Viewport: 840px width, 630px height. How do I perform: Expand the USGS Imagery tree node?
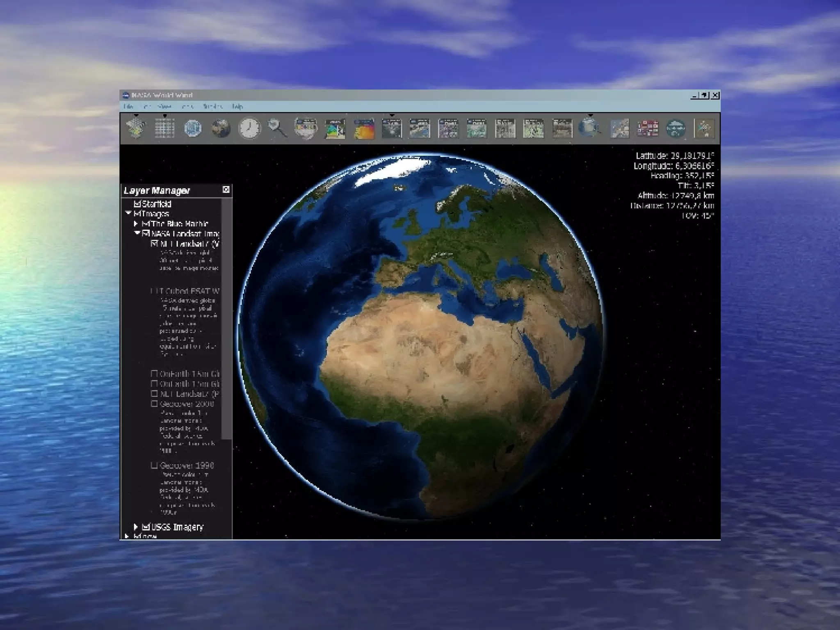[x=136, y=527]
